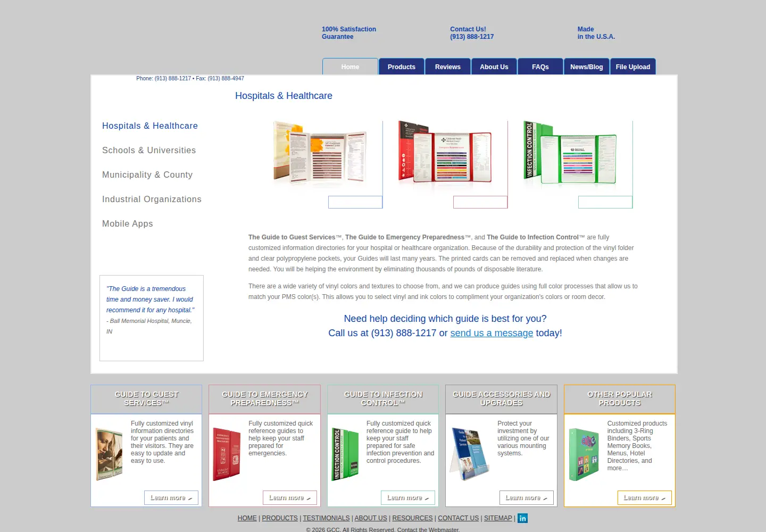Click the empty blue button under orange guide
Viewport: 766px width, 532px height.
click(355, 202)
